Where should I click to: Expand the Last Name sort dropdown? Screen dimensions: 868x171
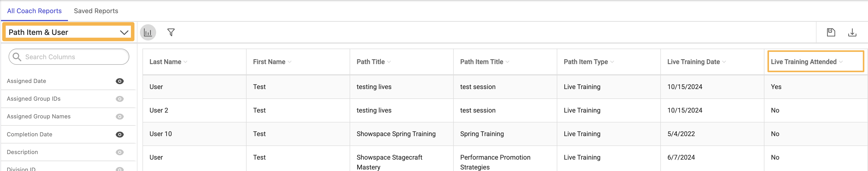pos(185,62)
